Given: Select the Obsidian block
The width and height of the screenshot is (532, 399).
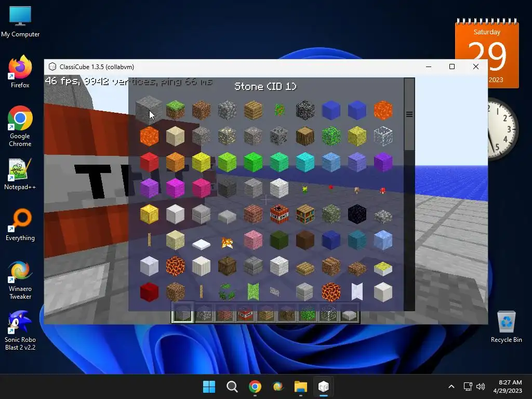Looking at the screenshot, I should coord(357,214).
